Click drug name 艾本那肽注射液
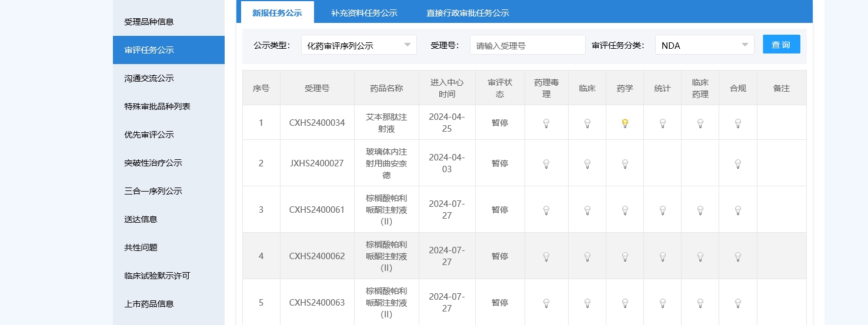 386,123
